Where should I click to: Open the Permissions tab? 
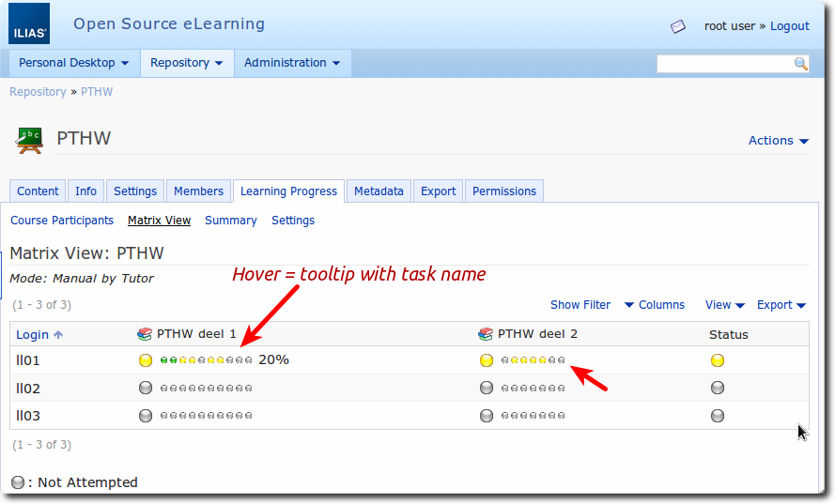pyautogui.click(x=504, y=191)
